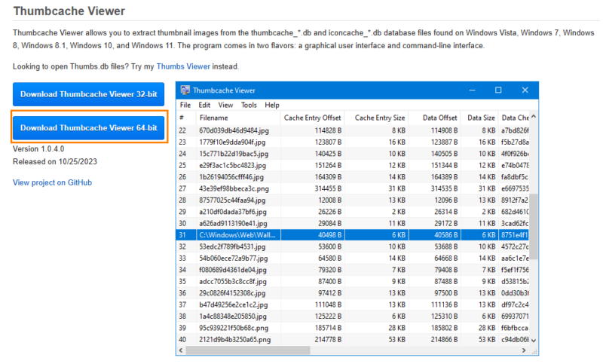The image size is (603, 364).
Task: Open the Help menu
Action: (272, 105)
